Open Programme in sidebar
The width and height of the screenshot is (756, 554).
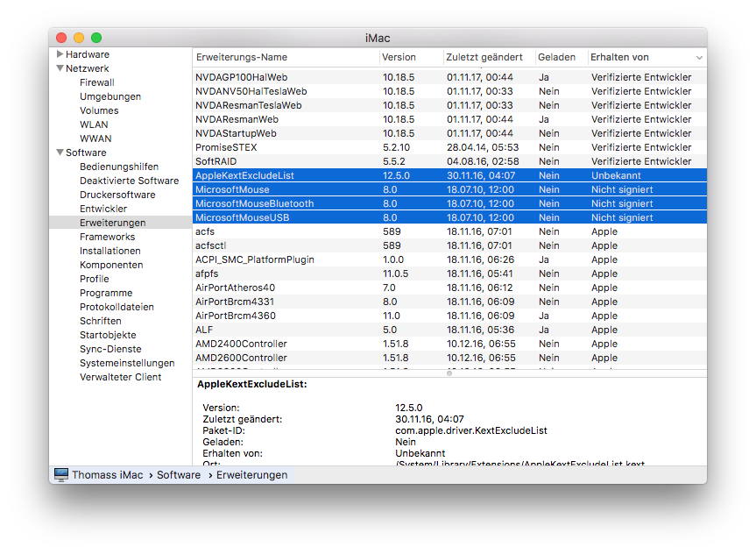106,293
